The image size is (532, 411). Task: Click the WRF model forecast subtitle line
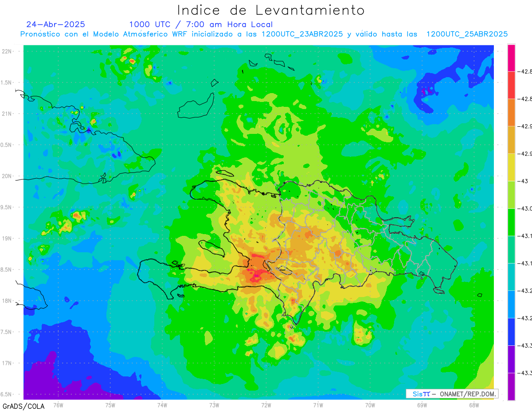264,34
